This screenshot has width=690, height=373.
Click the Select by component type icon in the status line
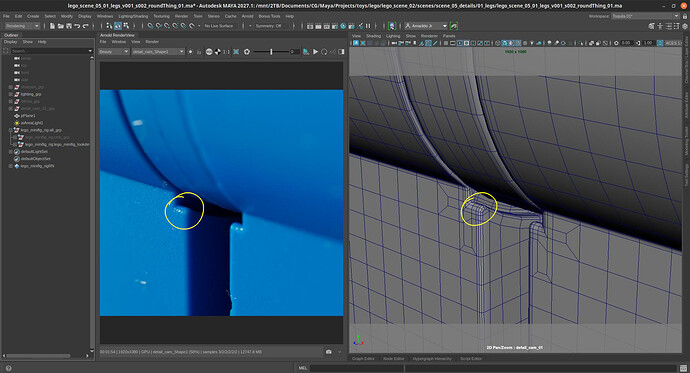pyautogui.click(x=126, y=26)
